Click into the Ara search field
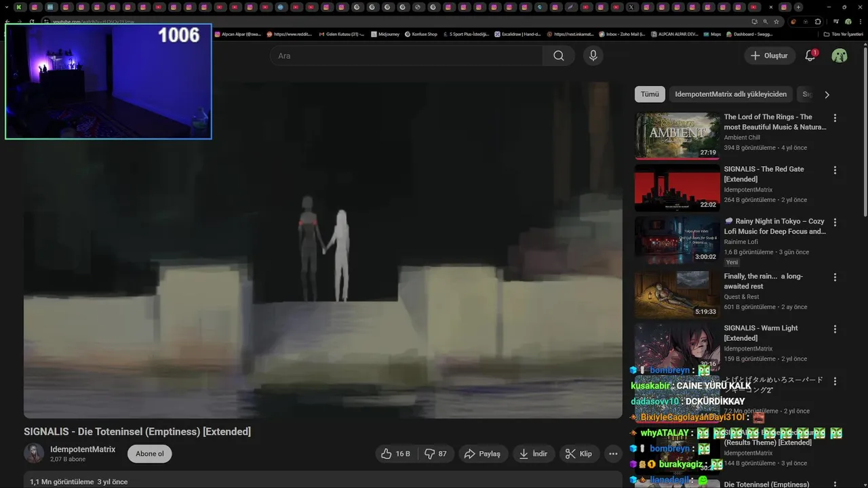The image size is (868, 488). click(x=406, y=56)
